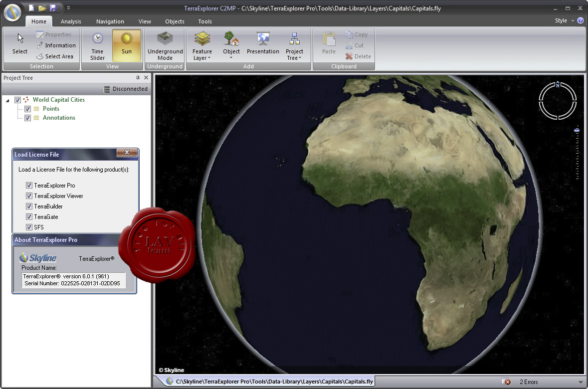The height and width of the screenshot is (389, 588).
Task: Click the north compass ring control
Action: [558, 101]
